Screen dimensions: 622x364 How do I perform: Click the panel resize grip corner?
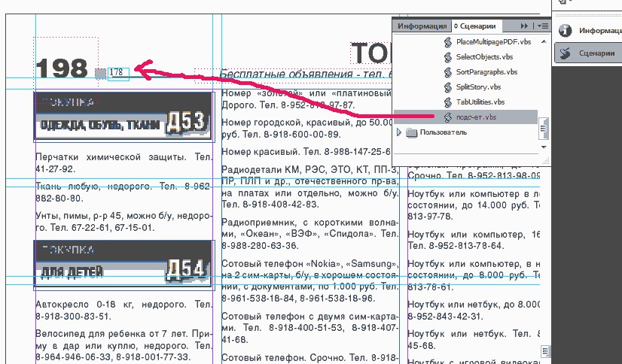(546, 160)
